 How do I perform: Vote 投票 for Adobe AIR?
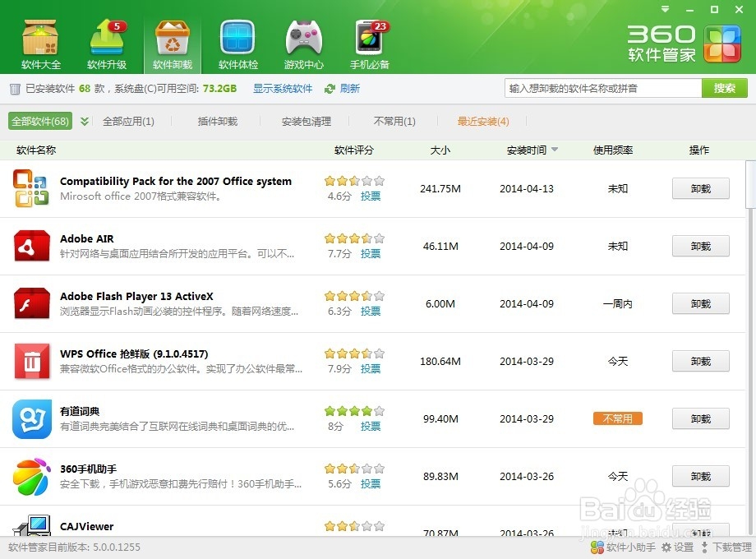pos(371,254)
